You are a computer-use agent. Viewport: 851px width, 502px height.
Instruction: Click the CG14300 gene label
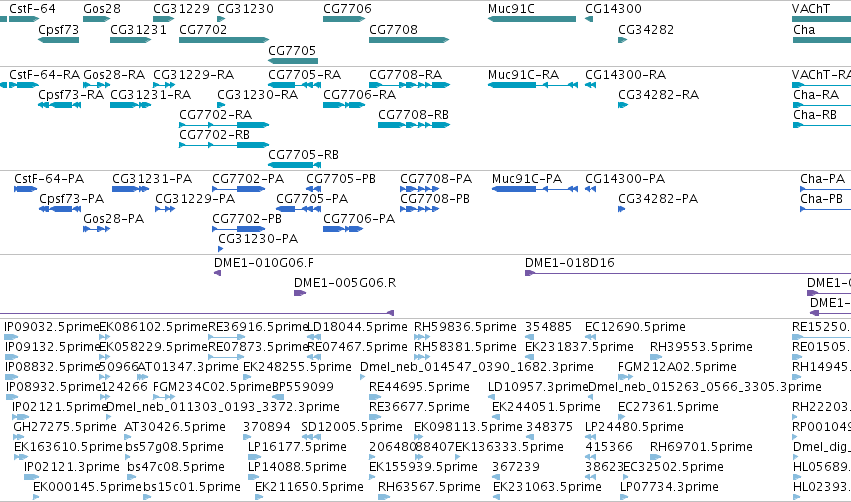[613, 9]
